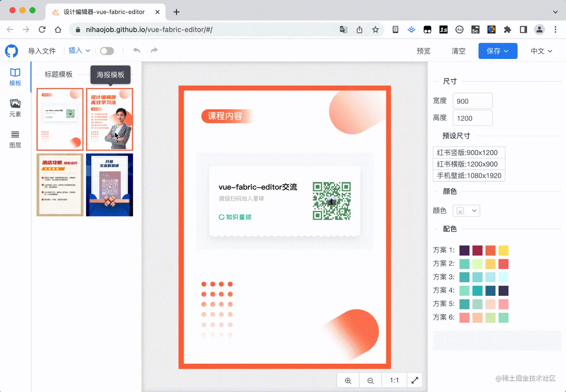566x392 pixels.
Task: Click the 预览 preview button
Action: click(424, 51)
